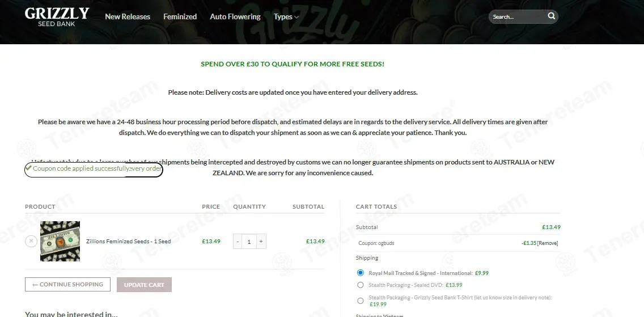Click the product row subtotal £13.49
Viewport: 644px width, 317px height.
315,242
